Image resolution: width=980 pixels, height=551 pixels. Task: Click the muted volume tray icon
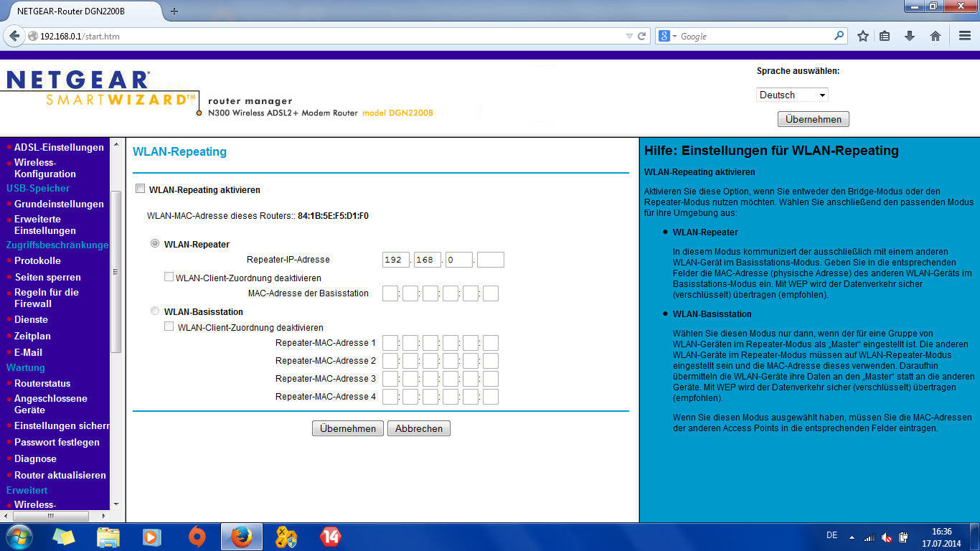tap(887, 537)
